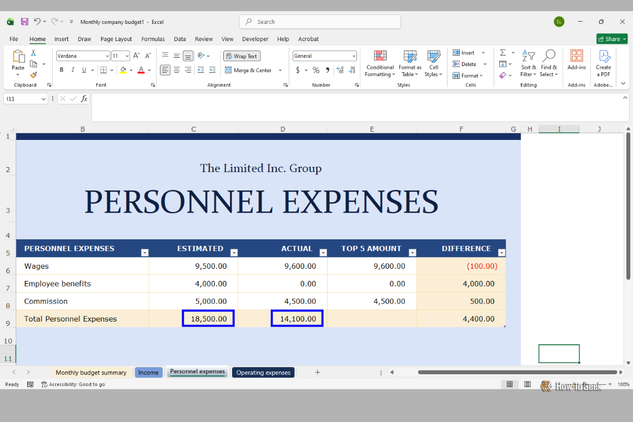Switch to Formulas ribbon tab
The width and height of the screenshot is (633, 422).
coord(153,39)
